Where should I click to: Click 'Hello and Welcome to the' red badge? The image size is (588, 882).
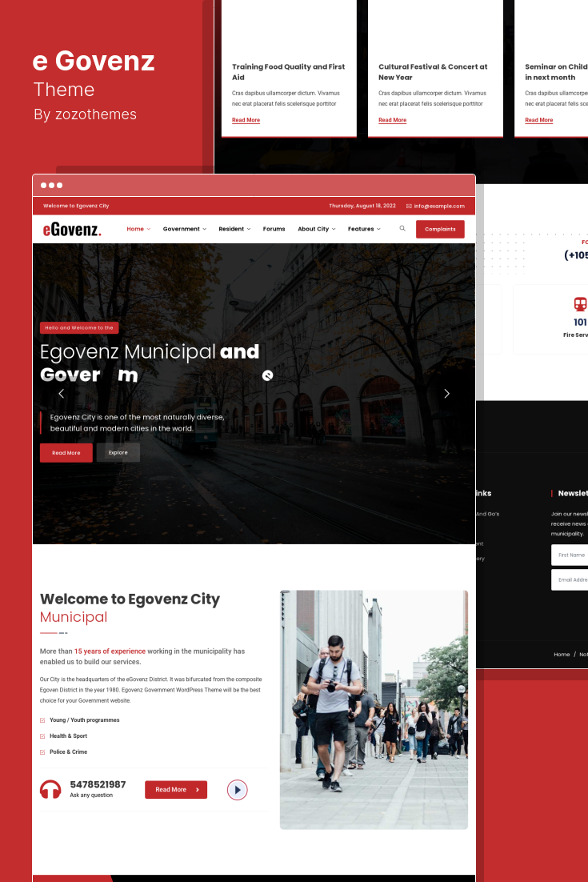click(x=79, y=327)
